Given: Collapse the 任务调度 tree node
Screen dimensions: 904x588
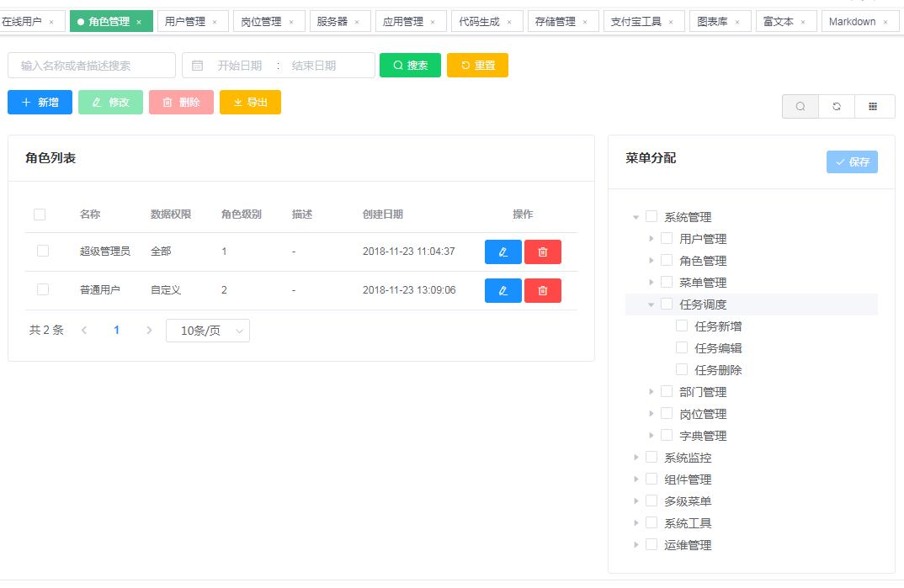Looking at the screenshot, I should tap(651, 305).
